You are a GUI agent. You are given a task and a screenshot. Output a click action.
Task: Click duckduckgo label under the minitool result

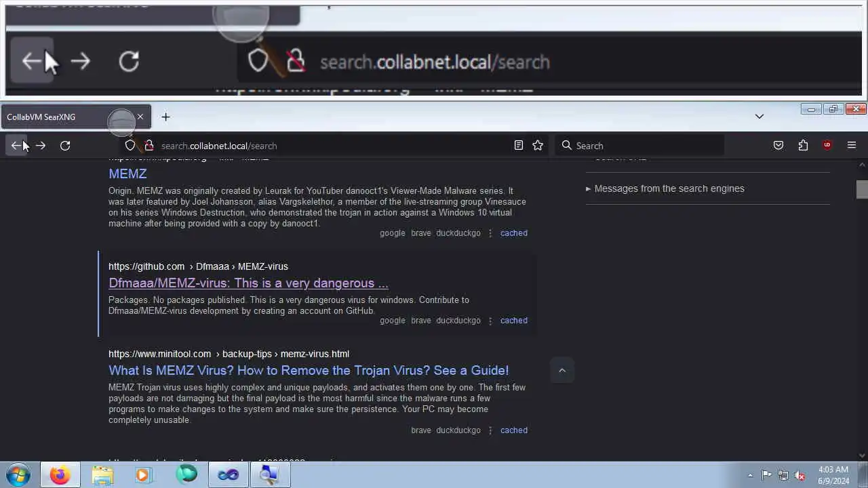[458, 430]
